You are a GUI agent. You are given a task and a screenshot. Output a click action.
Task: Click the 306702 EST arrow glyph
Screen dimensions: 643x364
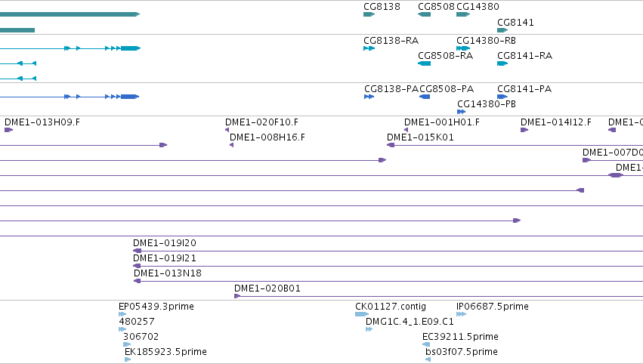[x=127, y=344]
